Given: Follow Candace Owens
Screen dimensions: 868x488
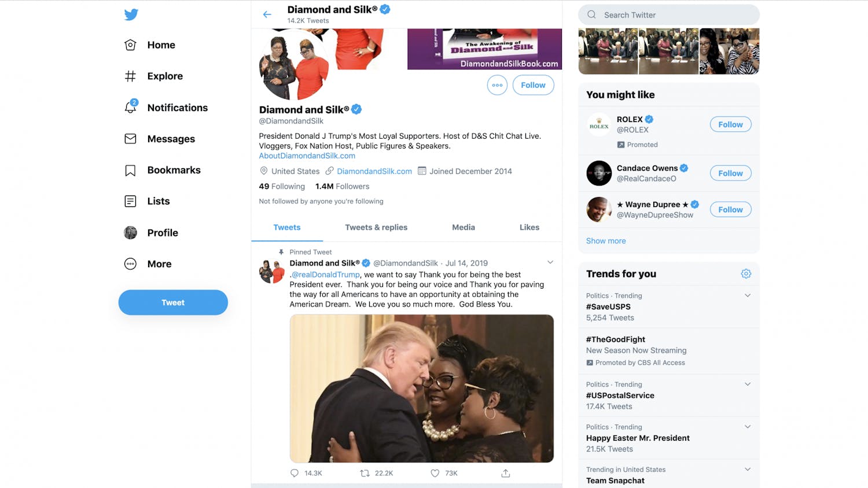Looking at the screenshot, I should [730, 173].
